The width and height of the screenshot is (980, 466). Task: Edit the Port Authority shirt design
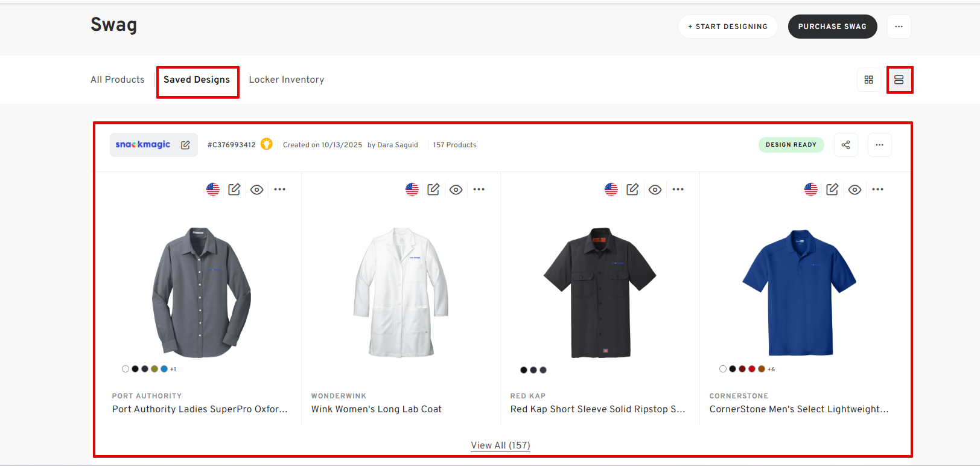tap(234, 190)
